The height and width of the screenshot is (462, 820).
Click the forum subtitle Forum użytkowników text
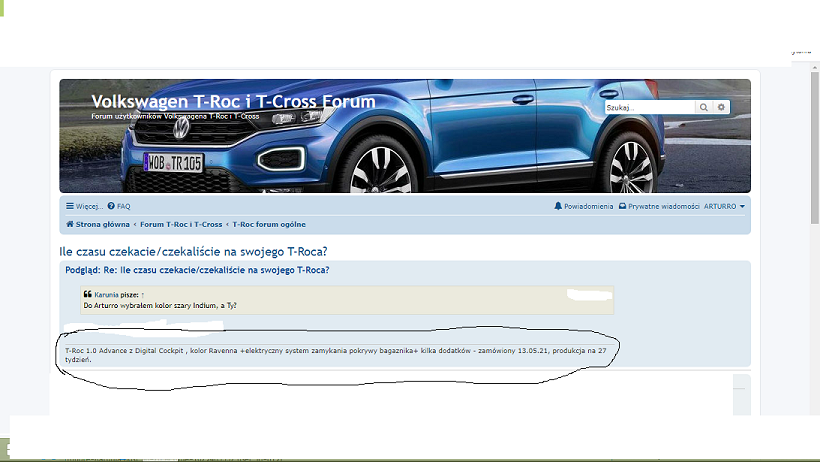click(175, 116)
